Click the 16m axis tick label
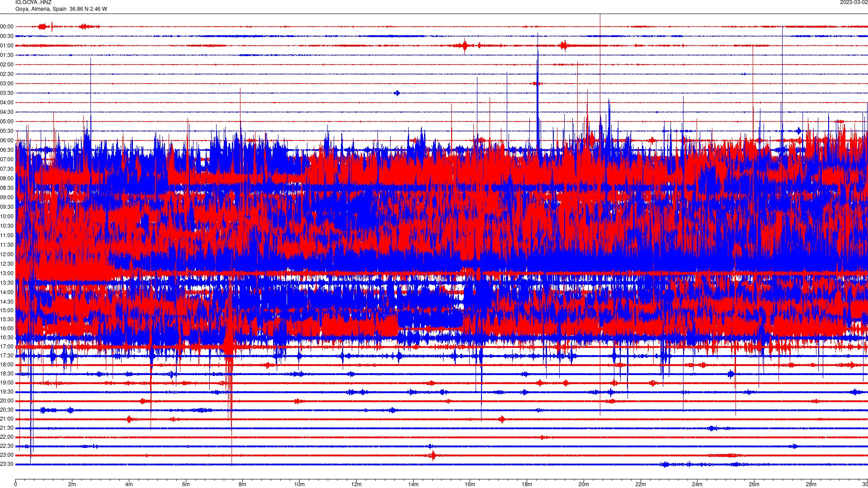This screenshot has width=868, height=488. 470,484
